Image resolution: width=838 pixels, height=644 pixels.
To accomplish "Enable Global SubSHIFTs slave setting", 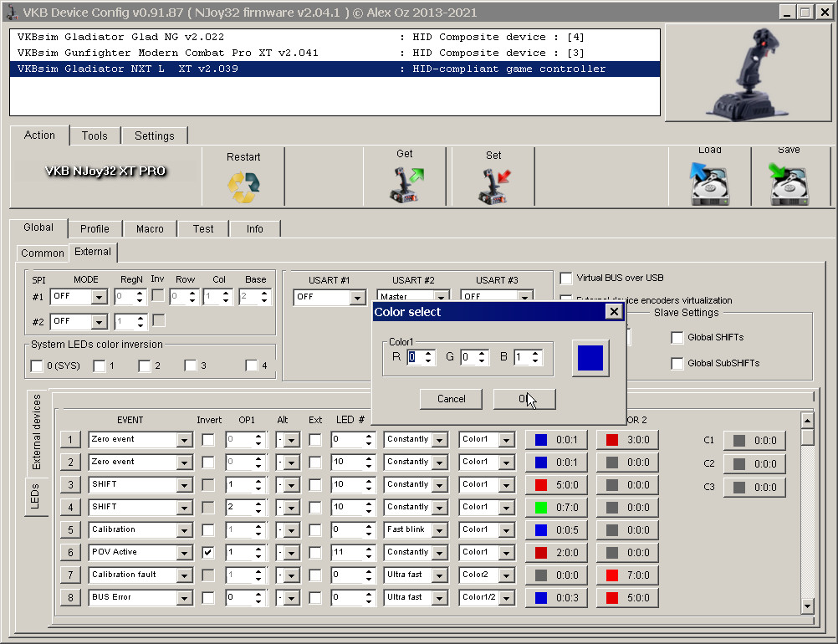I will [x=677, y=364].
